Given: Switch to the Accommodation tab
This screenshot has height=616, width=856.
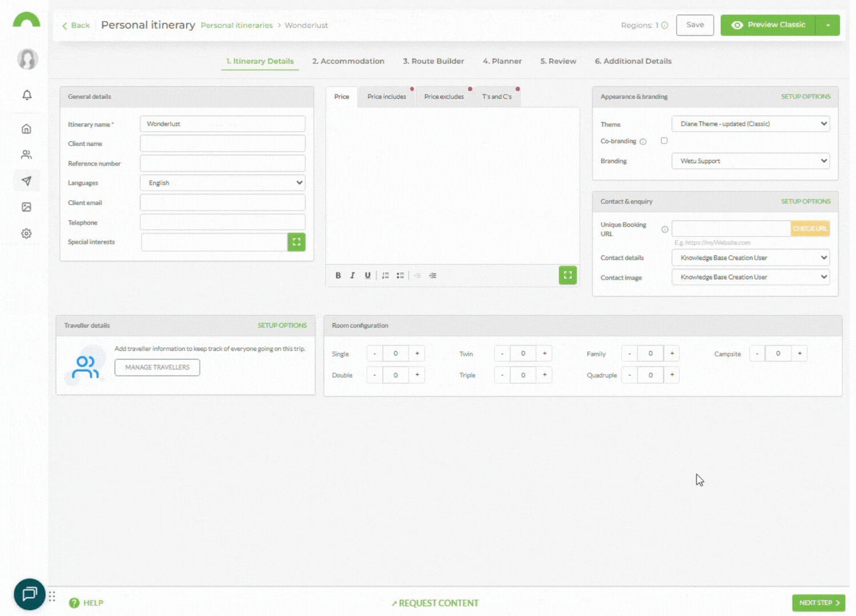Looking at the screenshot, I should tap(348, 61).
